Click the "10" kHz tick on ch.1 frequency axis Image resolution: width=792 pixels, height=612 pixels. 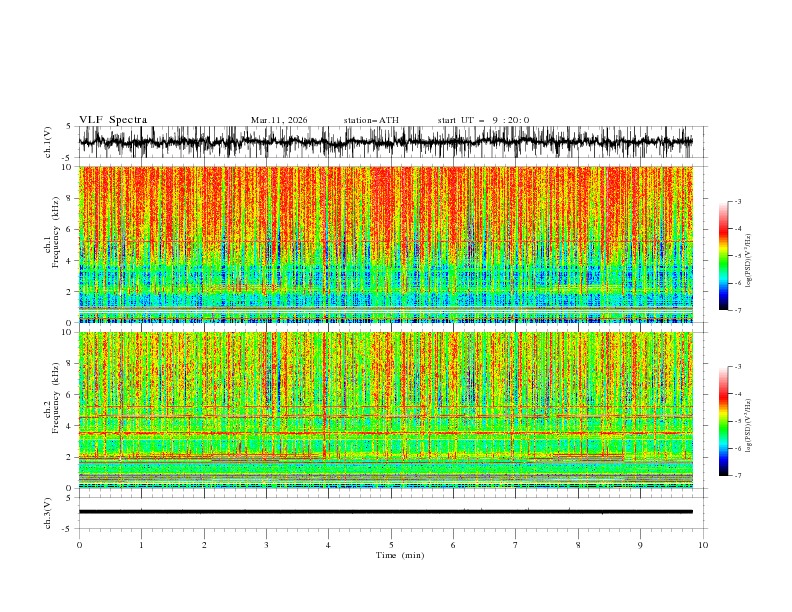point(67,167)
